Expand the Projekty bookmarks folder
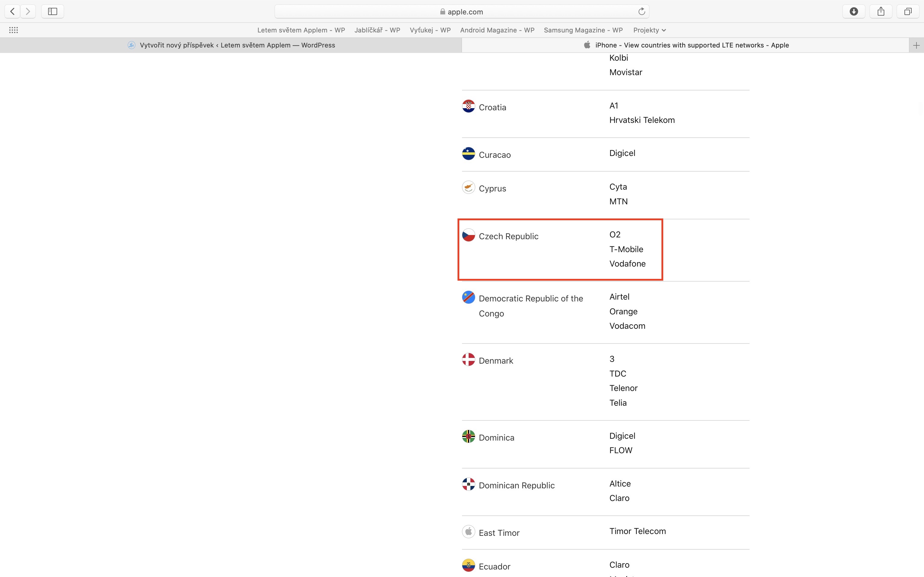Viewport: 924px width, 577px height. click(649, 30)
